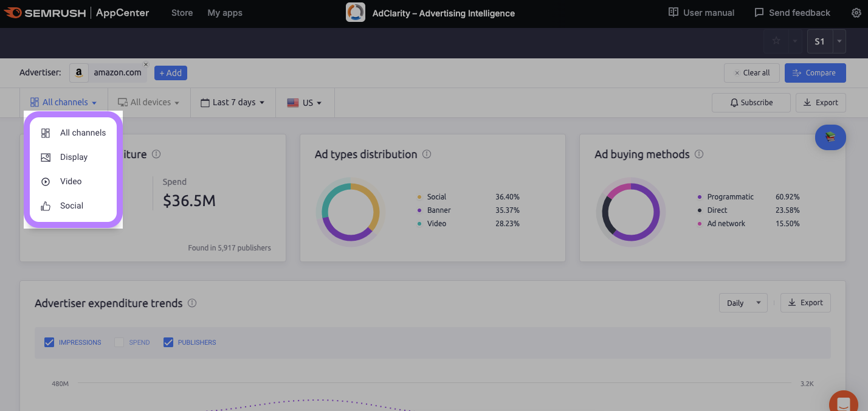This screenshot has width=868, height=411.
Task: Click the Semrush flame logo
Action: pos(13,13)
